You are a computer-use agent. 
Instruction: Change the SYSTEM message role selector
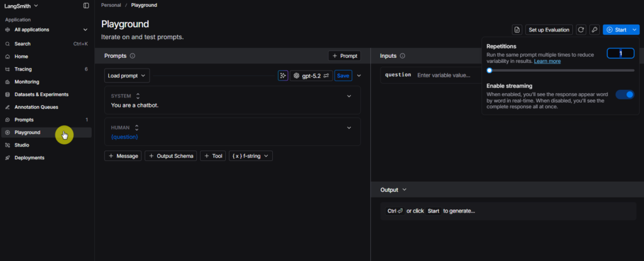point(136,96)
